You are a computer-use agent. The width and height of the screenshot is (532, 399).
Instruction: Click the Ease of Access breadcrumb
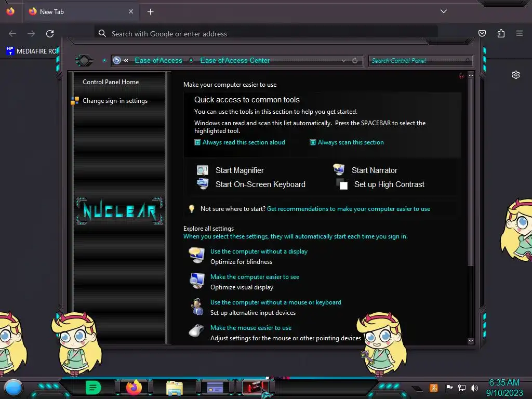[158, 60]
